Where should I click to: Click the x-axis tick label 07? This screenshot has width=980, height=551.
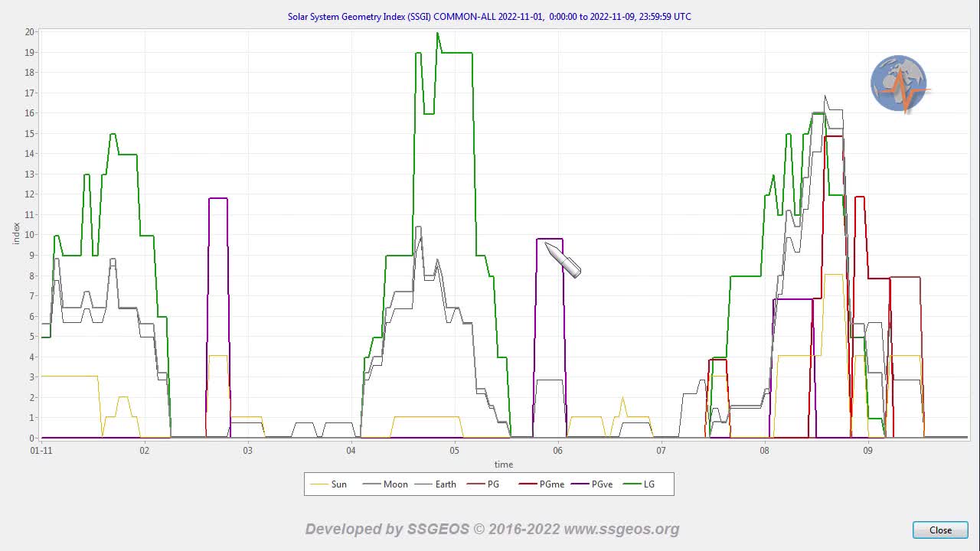pyautogui.click(x=661, y=451)
